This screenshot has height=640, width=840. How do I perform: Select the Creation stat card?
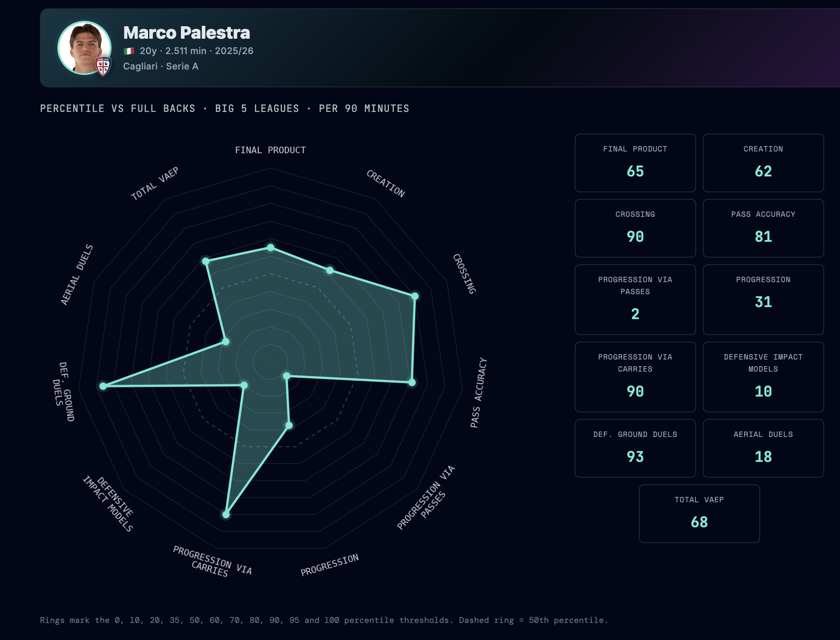763,163
